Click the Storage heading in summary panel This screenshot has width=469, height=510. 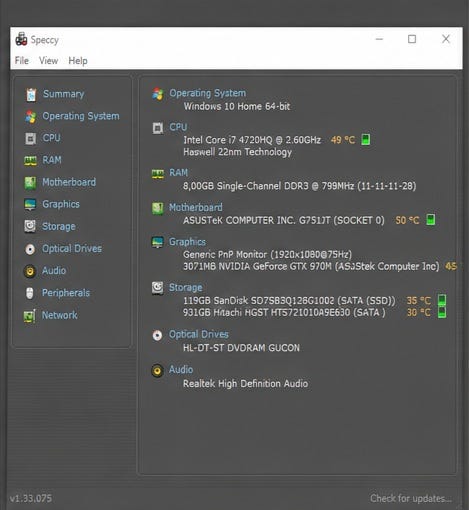click(185, 287)
